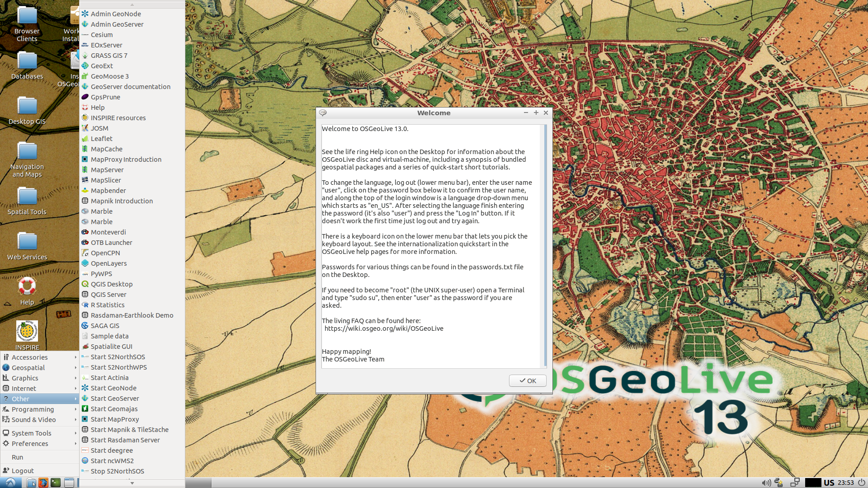Open the Desktop GIS folder icon
The width and height of the screenshot is (868, 488).
click(x=27, y=111)
